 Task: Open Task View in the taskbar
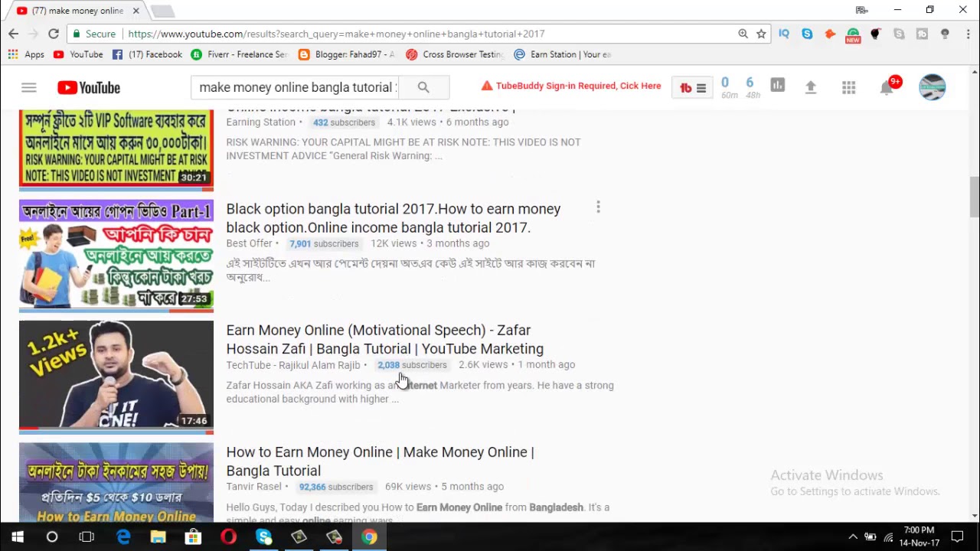point(87,537)
